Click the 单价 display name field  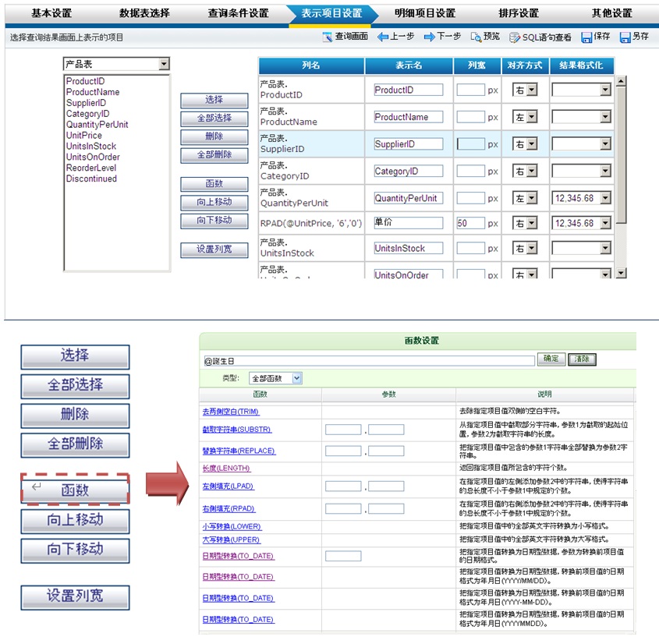coord(409,223)
